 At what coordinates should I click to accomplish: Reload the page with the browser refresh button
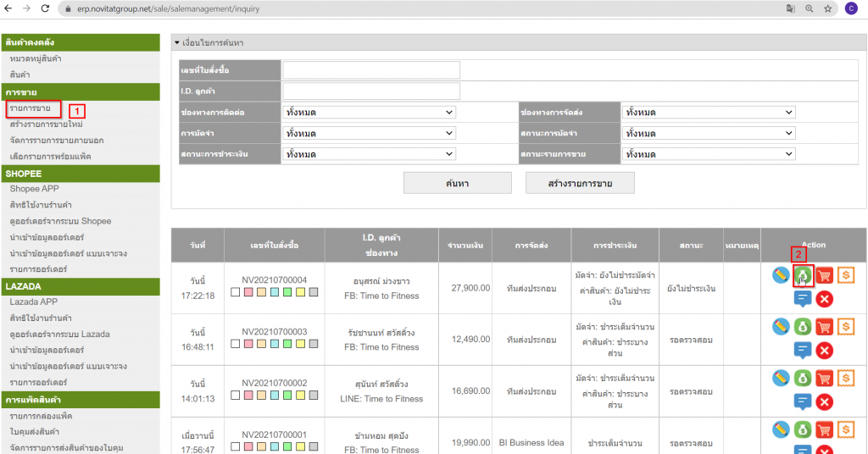46,8
